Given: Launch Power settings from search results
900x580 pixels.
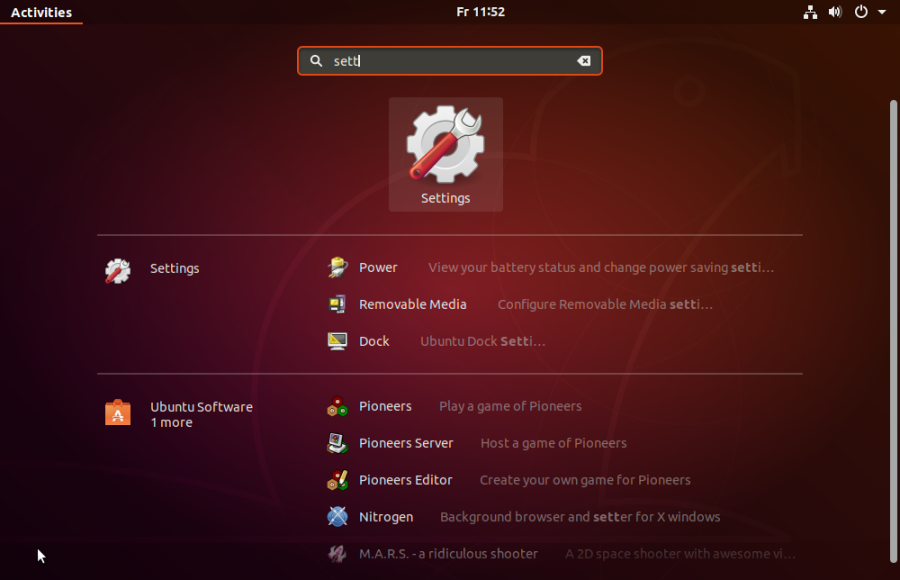Looking at the screenshot, I should [376, 267].
